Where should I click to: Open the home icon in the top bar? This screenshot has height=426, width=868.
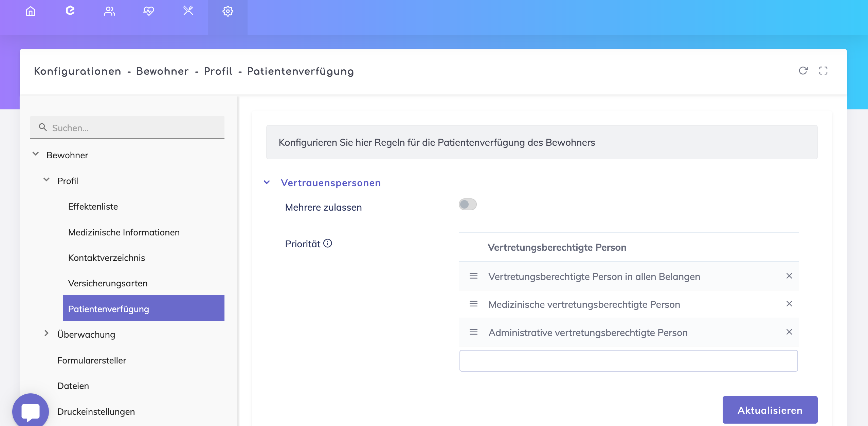31,11
